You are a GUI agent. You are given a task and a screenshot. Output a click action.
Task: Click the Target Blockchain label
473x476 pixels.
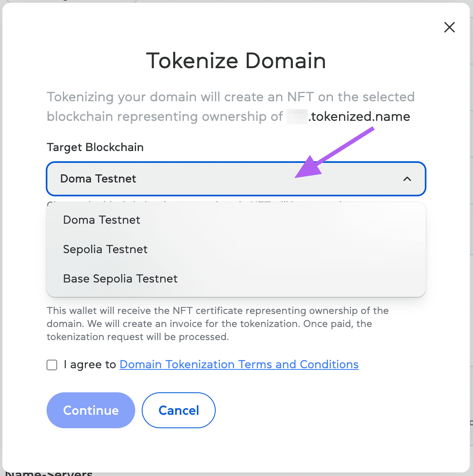[95, 147]
